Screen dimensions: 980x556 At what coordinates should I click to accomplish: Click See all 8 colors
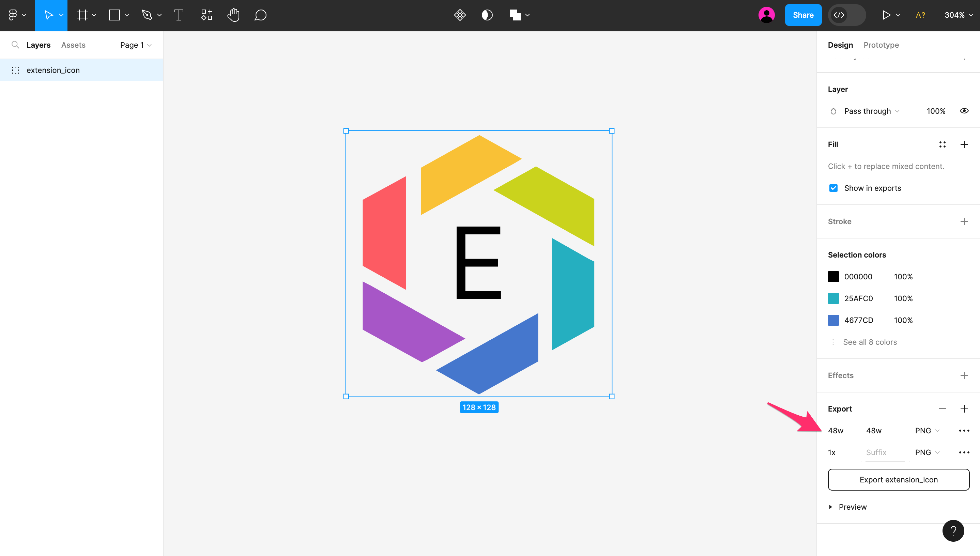coord(870,342)
